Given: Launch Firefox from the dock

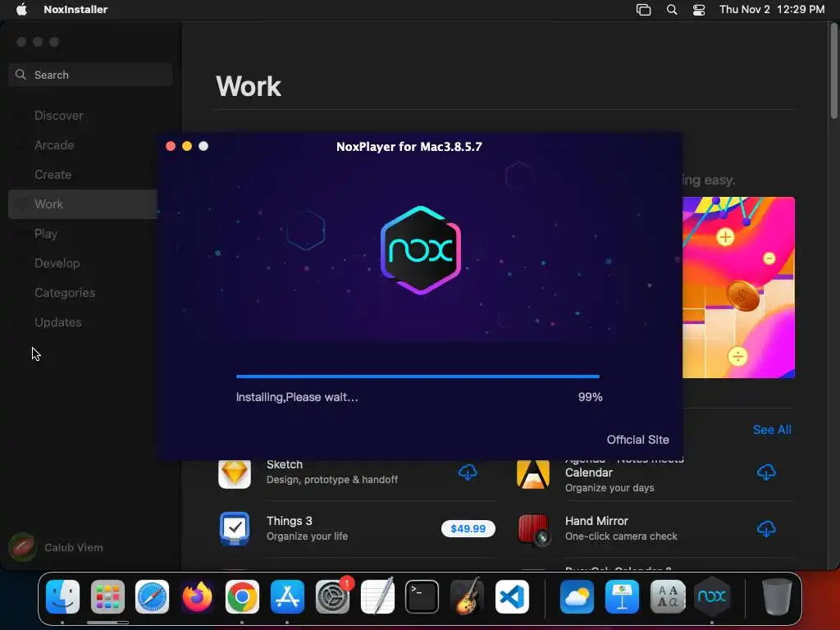Looking at the screenshot, I should 197,596.
